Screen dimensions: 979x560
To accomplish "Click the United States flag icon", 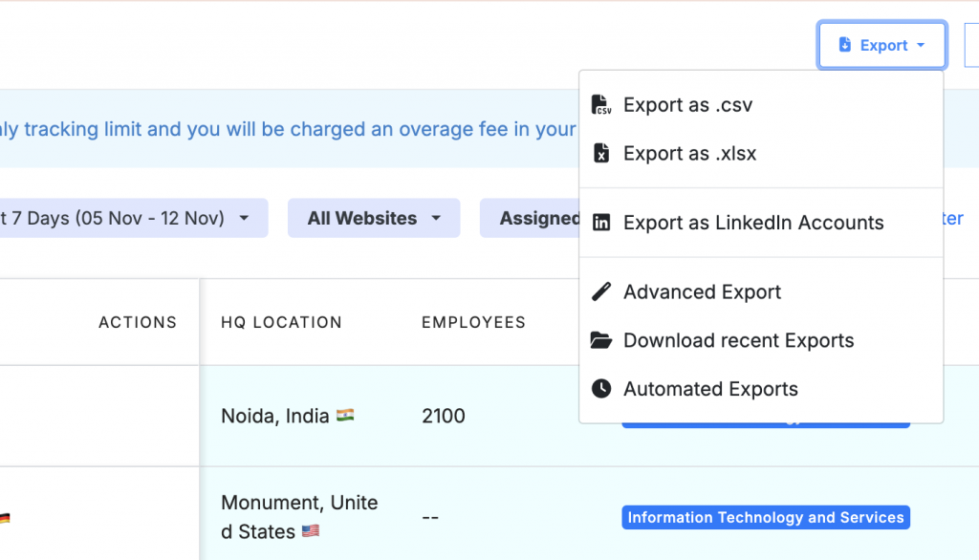I will (x=311, y=531).
